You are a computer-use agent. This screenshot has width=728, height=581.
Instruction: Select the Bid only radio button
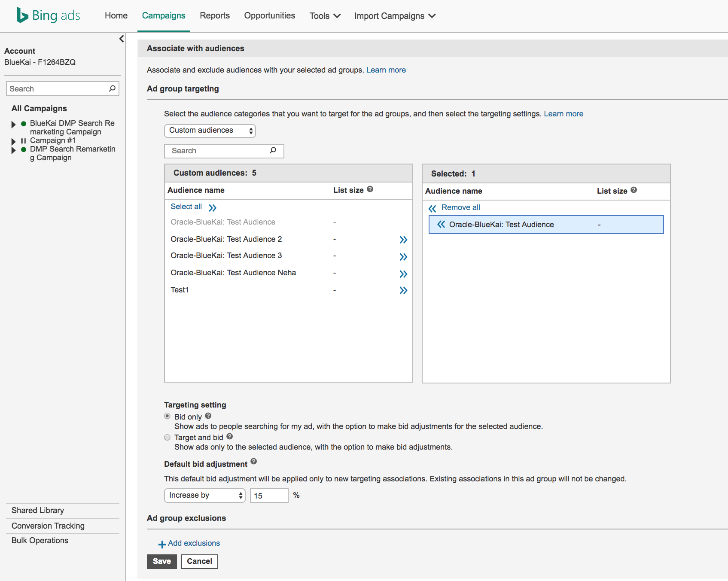tap(168, 416)
